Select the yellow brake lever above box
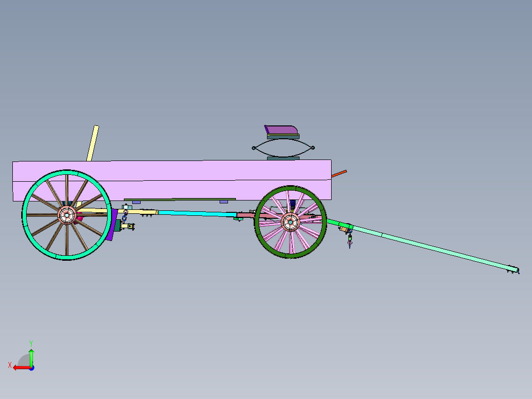532x399 pixels. [x=93, y=143]
